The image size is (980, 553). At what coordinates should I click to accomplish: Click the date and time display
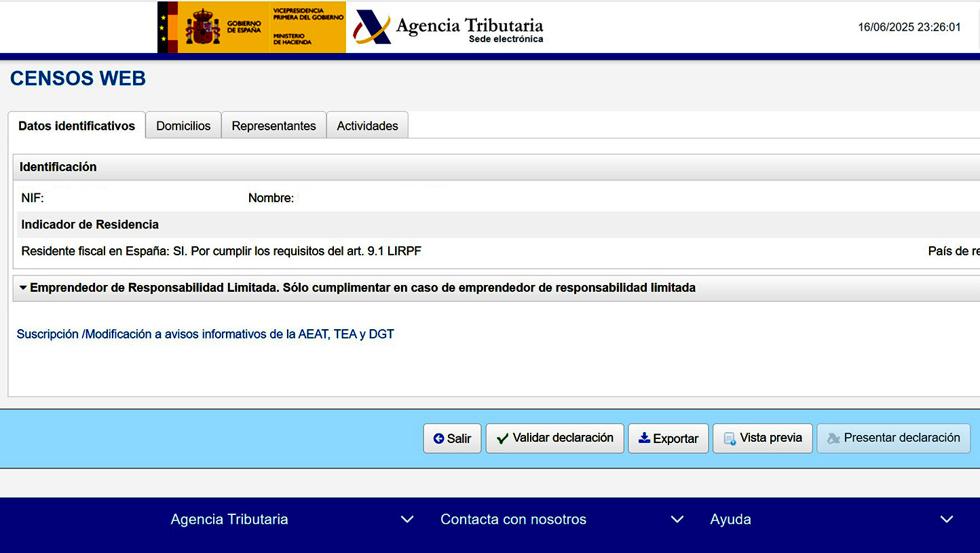click(x=909, y=27)
